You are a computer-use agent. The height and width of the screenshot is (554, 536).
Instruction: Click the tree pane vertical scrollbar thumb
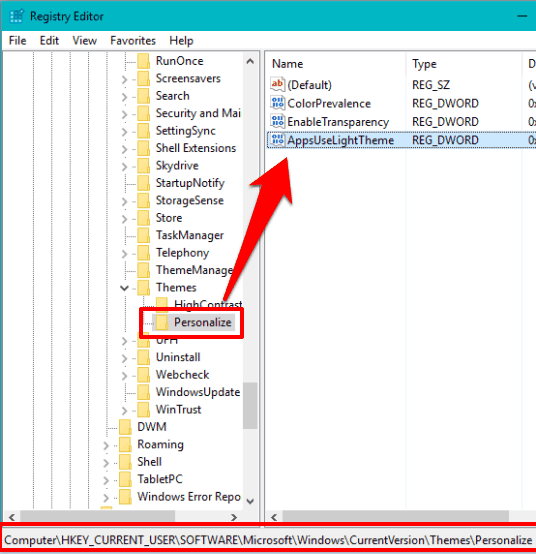(x=250, y=405)
